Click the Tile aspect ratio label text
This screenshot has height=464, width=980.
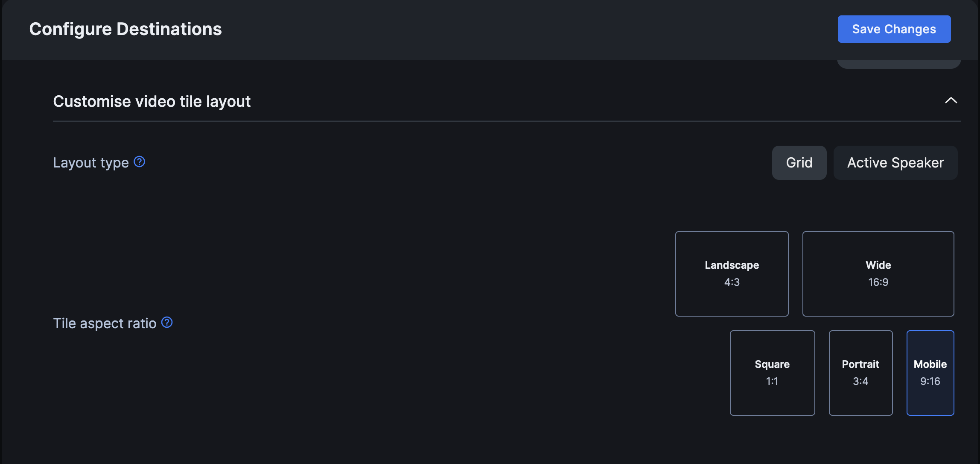105,323
